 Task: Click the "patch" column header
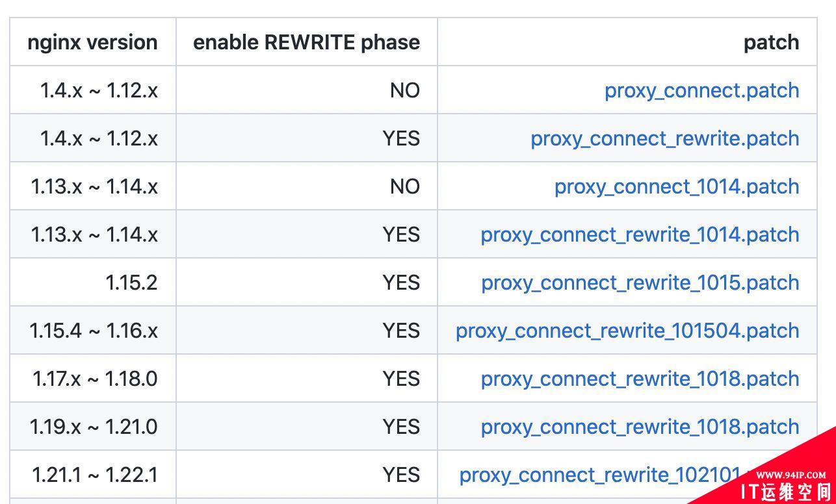pyautogui.click(x=772, y=42)
